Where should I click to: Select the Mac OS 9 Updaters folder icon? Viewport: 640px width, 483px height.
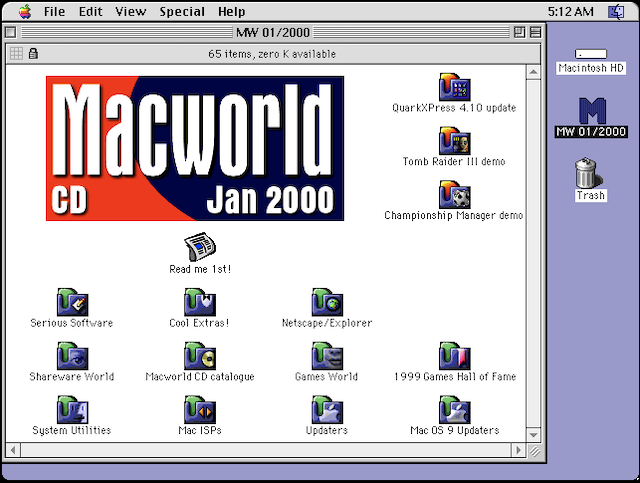pyautogui.click(x=454, y=410)
